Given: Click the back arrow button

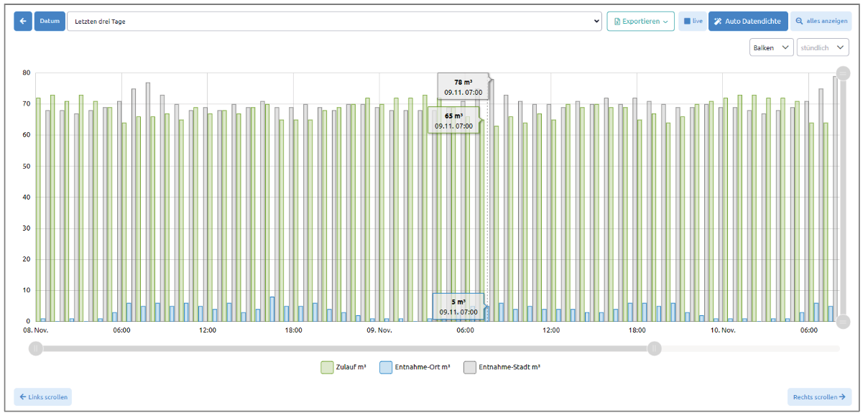Looking at the screenshot, I should (23, 22).
